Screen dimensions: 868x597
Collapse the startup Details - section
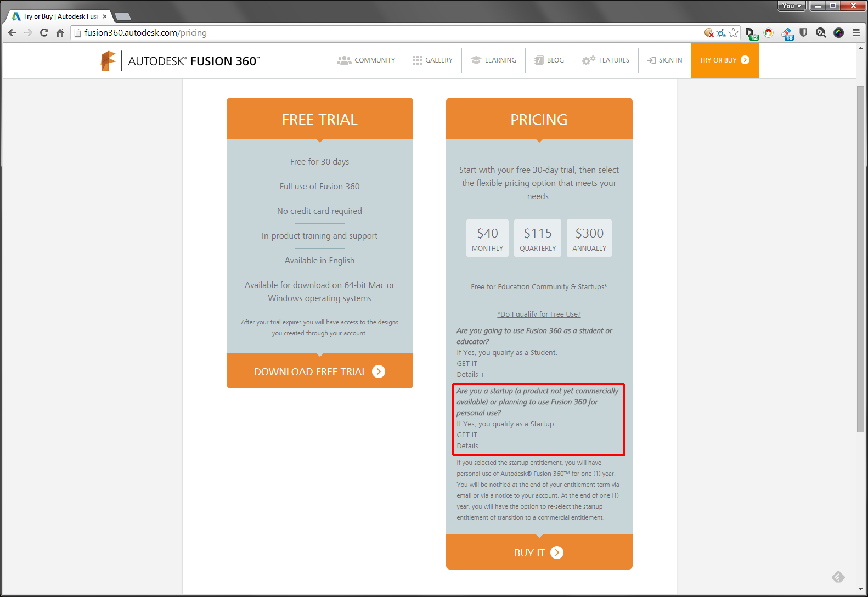tap(470, 446)
